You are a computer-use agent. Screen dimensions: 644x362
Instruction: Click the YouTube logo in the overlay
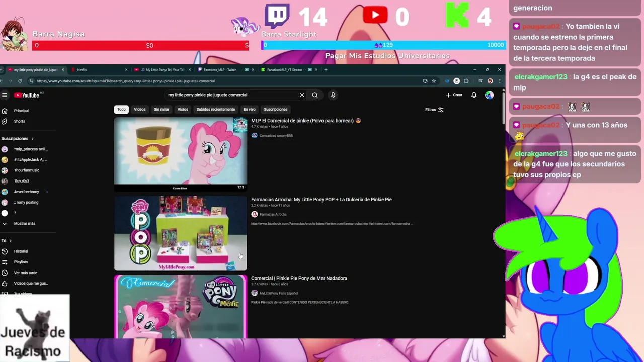click(376, 15)
